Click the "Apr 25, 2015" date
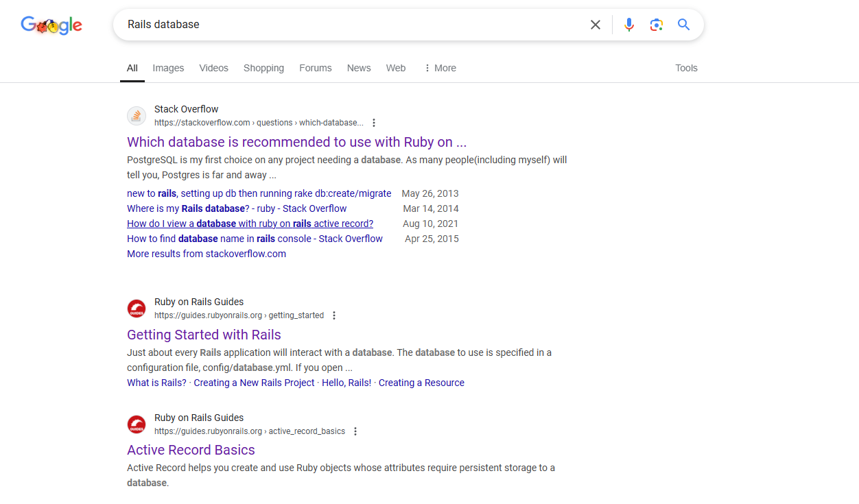Image resolution: width=859 pixels, height=504 pixels. 432,239
